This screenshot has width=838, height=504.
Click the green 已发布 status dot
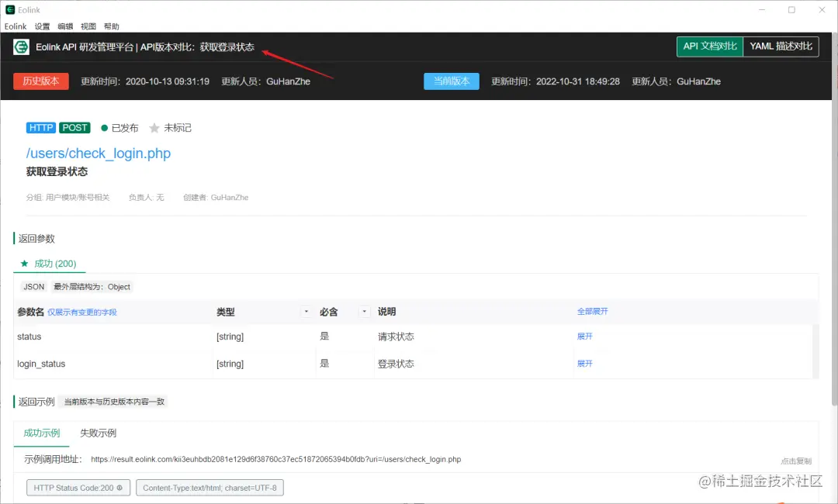(x=104, y=128)
